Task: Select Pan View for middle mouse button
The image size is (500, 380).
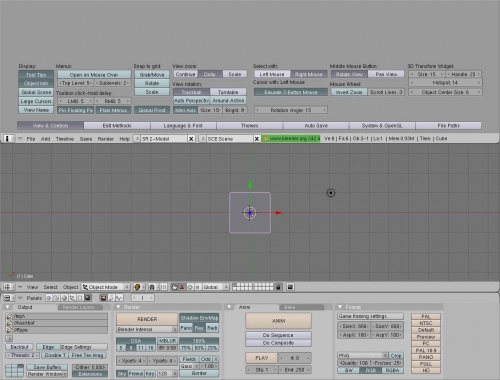Action: tap(386, 74)
